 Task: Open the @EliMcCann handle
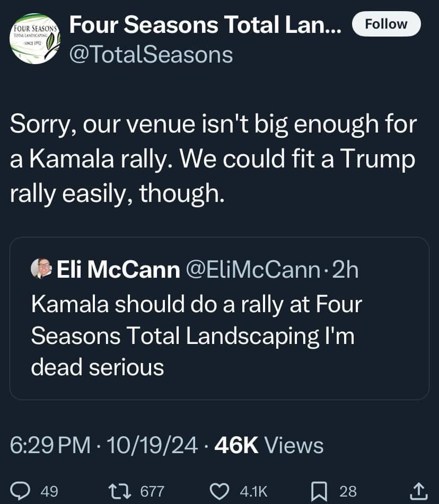click(253, 270)
